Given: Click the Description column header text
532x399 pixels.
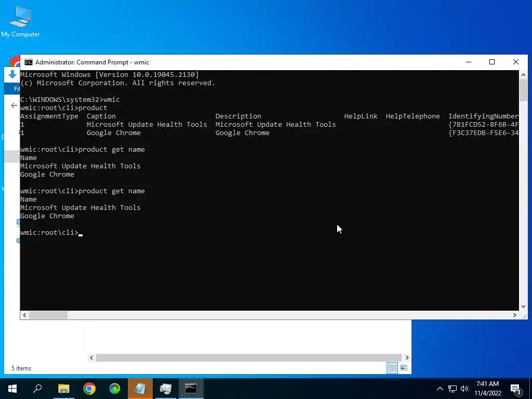Looking at the screenshot, I should coord(238,116).
